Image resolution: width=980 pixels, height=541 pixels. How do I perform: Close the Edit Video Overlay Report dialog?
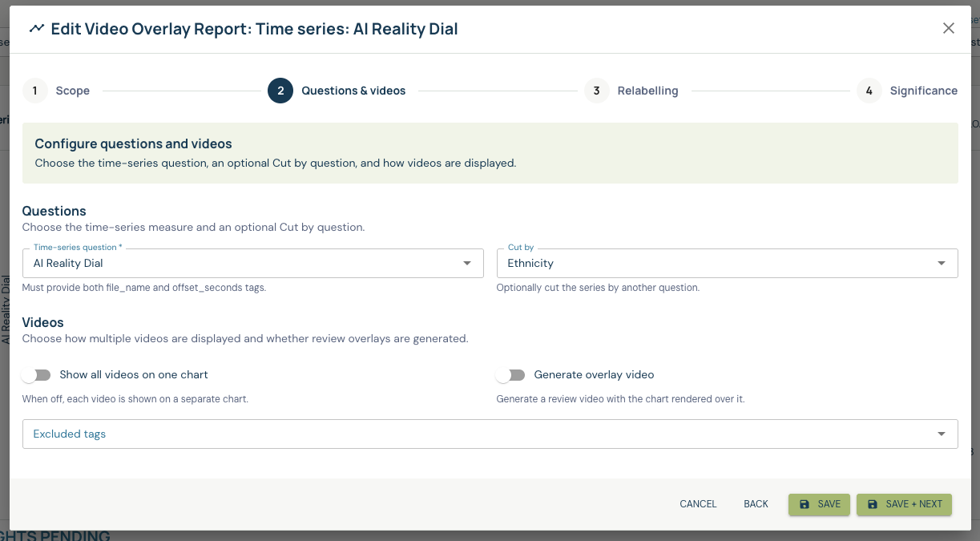949,28
